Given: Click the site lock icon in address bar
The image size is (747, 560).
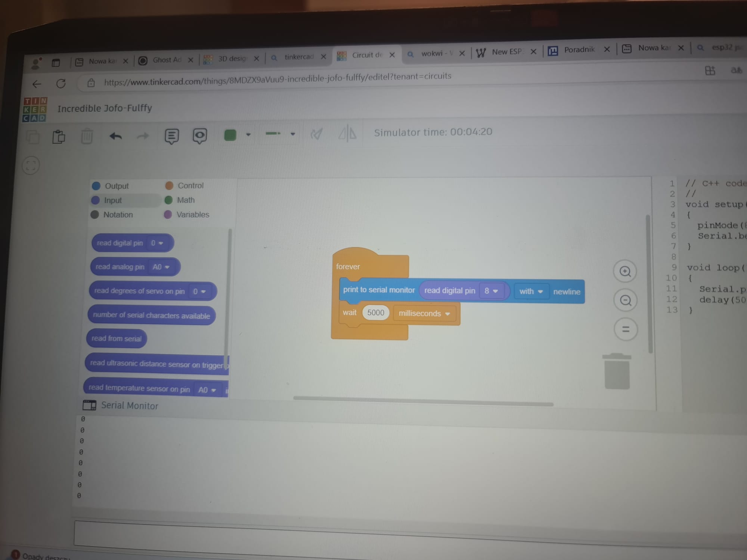Looking at the screenshot, I should pos(91,83).
